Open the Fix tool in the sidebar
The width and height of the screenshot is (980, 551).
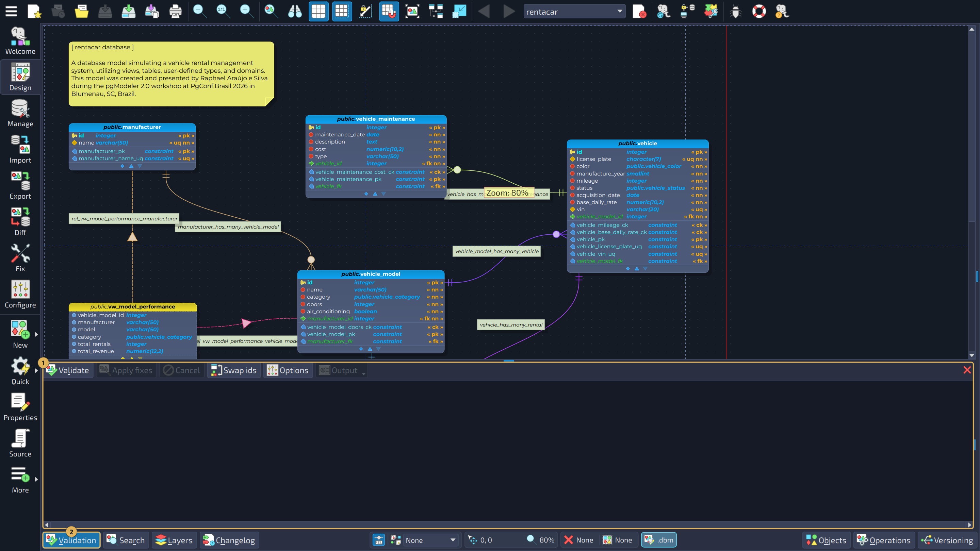tap(20, 258)
